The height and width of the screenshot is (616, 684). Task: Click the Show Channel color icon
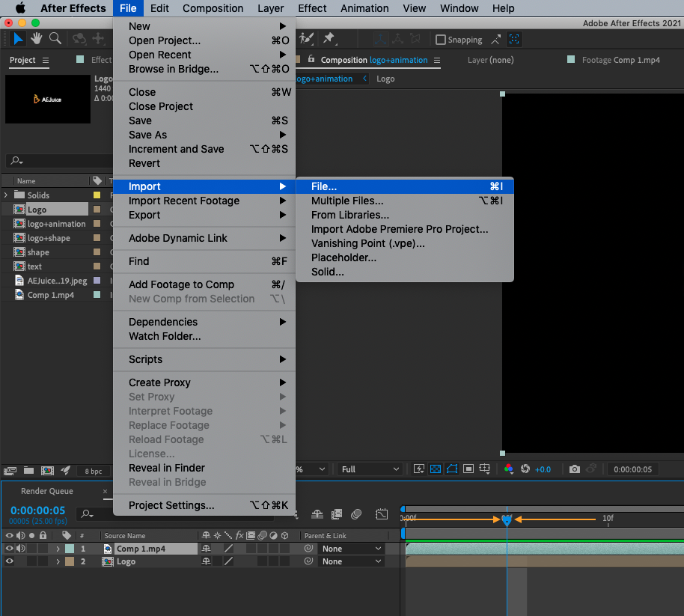[x=509, y=469]
